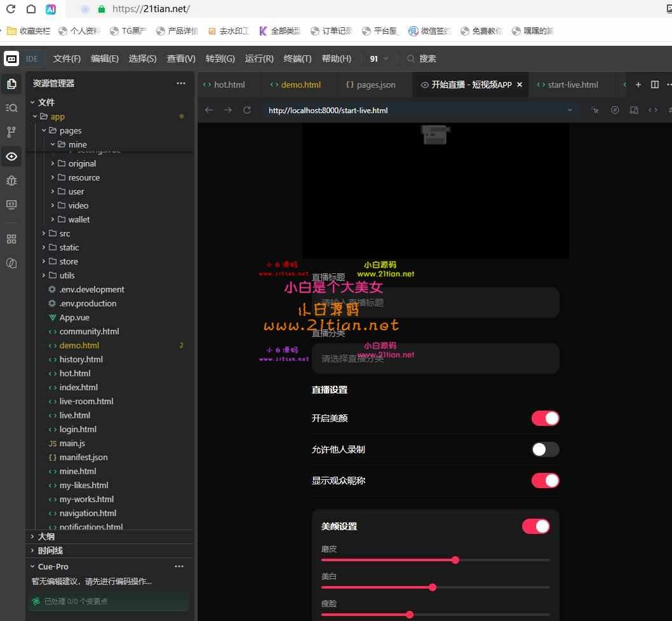This screenshot has width=672, height=621.
Task: Expand the resource folder
Action: click(52, 177)
